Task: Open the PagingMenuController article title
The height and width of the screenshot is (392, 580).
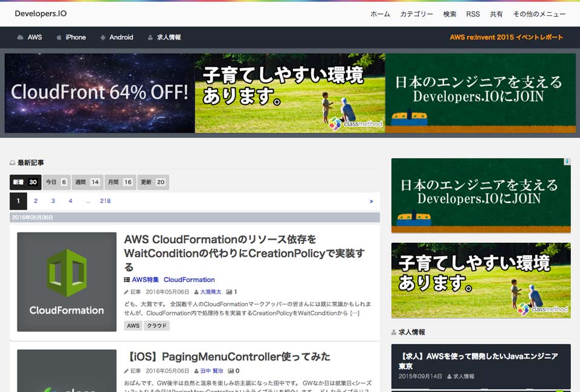Action: (x=228, y=357)
